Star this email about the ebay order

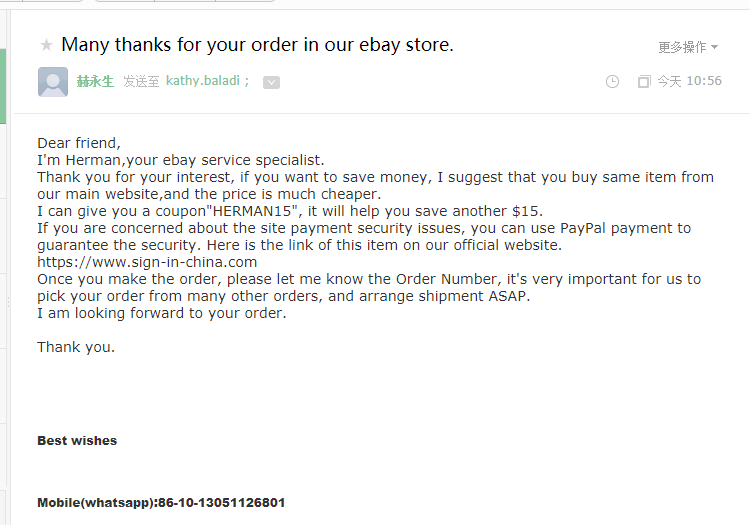[x=46, y=45]
